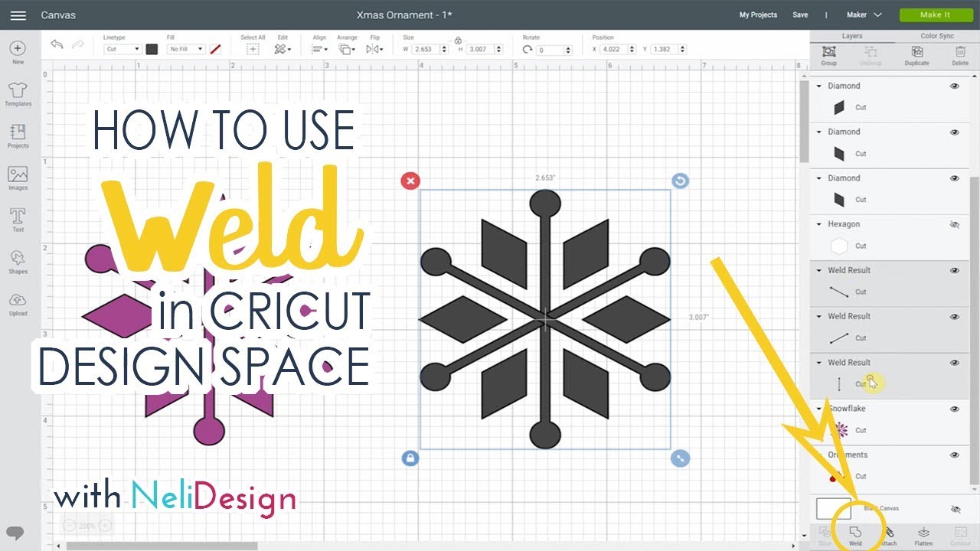980x551 pixels.
Task: Switch to the Layers tab
Action: 851,36
